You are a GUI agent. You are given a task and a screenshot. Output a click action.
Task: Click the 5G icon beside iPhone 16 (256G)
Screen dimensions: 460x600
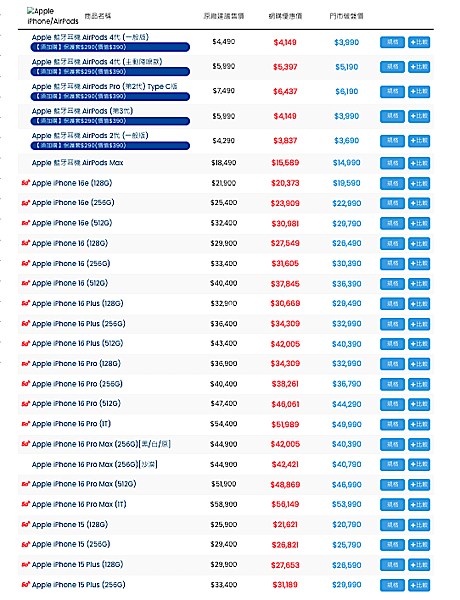tap(26, 263)
